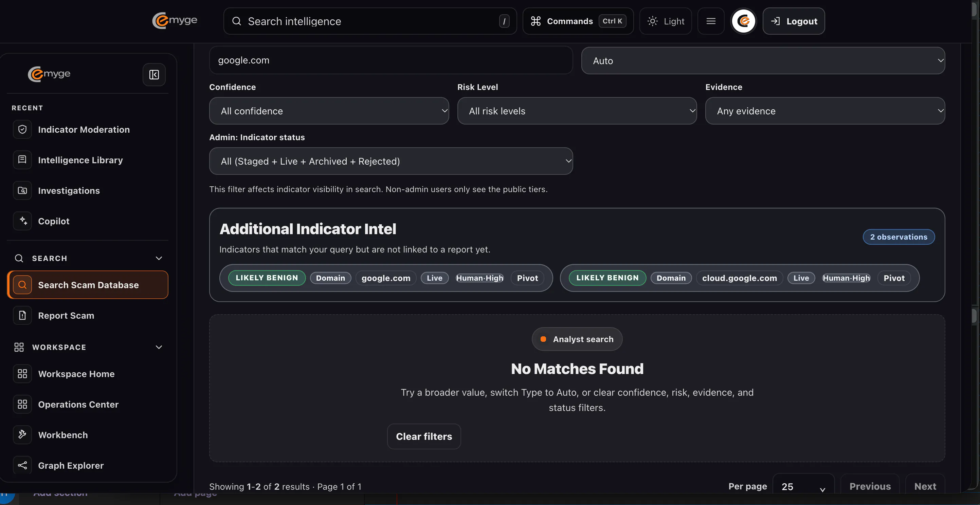Open Indicator Moderation shield icon
Image resolution: width=980 pixels, height=505 pixels.
[x=22, y=129]
